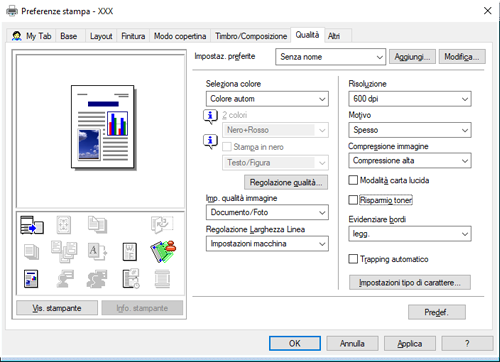The image size is (500, 362).
Task: Click the greyed stack of sheets icon
Action: [x=32, y=252]
